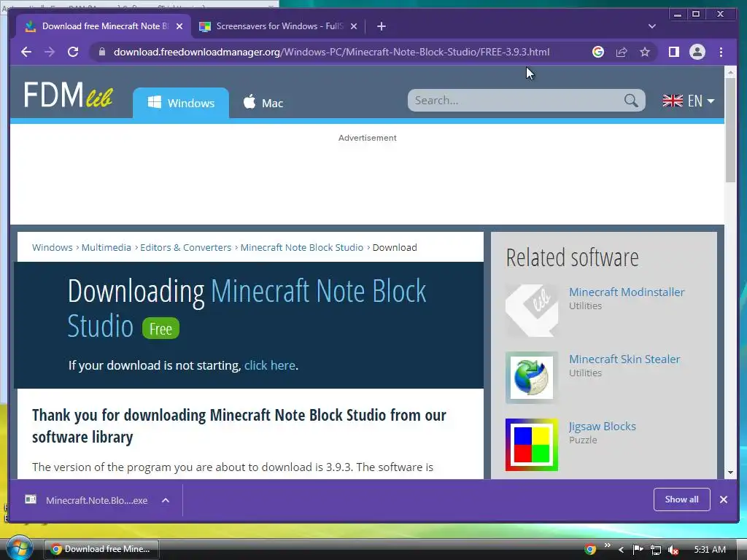Click the forward navigation arrow
Viewport: 747px width, 560px height.
(x=50, y=52)
